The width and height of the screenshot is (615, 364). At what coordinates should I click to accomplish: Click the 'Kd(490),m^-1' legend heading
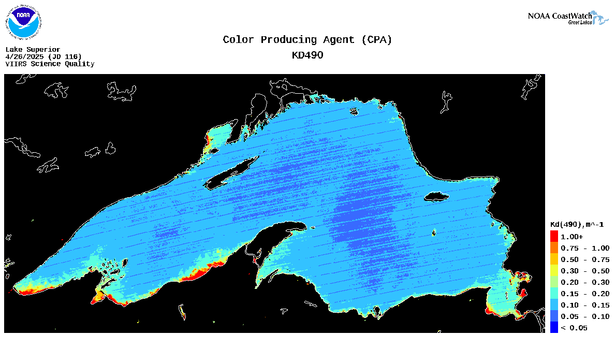coord(577,225)
